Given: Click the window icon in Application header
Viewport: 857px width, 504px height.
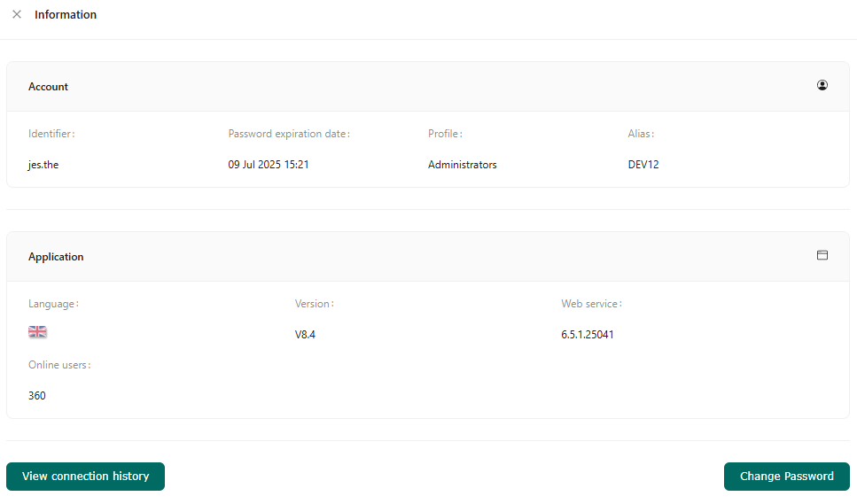Looking at the screenshot, I should point(822,255).
